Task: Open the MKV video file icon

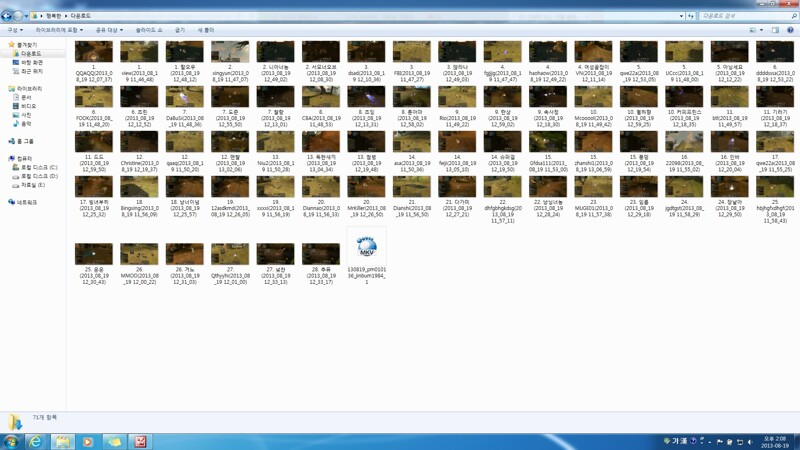Action: coord(366,247)
